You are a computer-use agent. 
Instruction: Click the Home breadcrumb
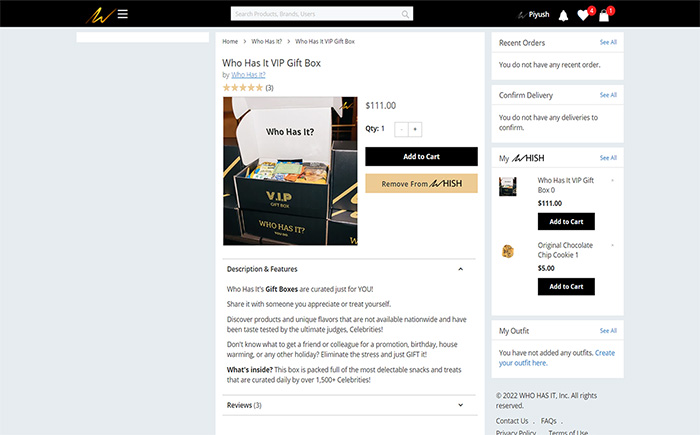coord(230,42)
